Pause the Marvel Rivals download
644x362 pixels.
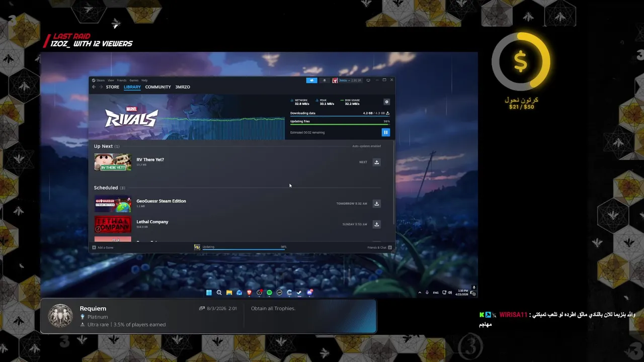point(385,132)
